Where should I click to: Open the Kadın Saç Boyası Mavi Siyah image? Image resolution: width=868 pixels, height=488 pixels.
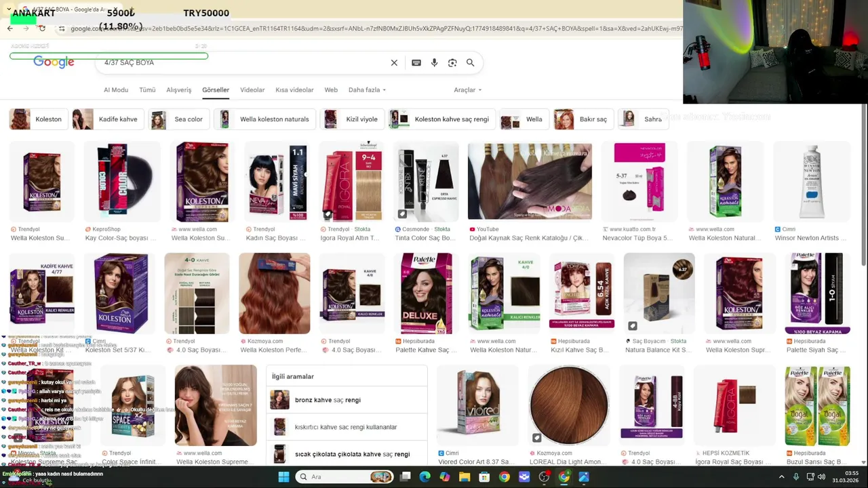click(x=275, y=182)
